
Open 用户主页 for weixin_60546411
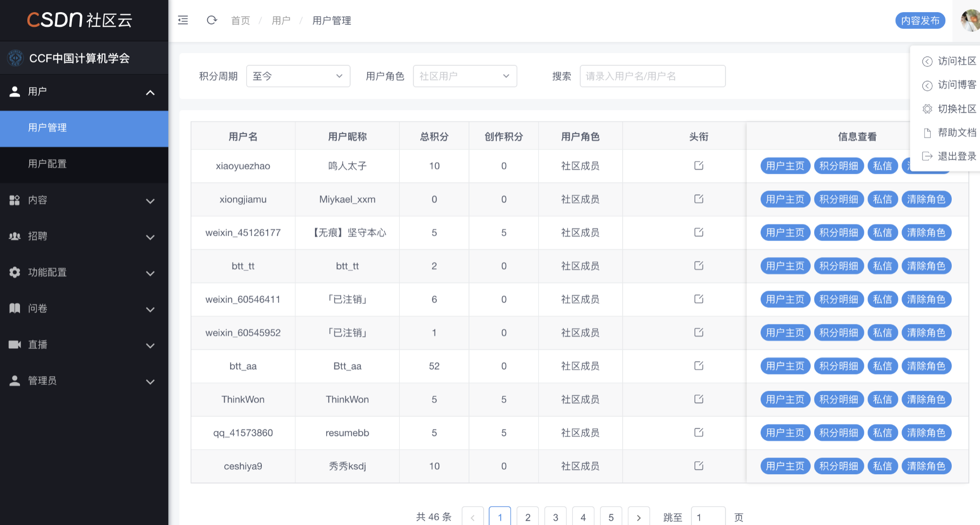(785, 299)
